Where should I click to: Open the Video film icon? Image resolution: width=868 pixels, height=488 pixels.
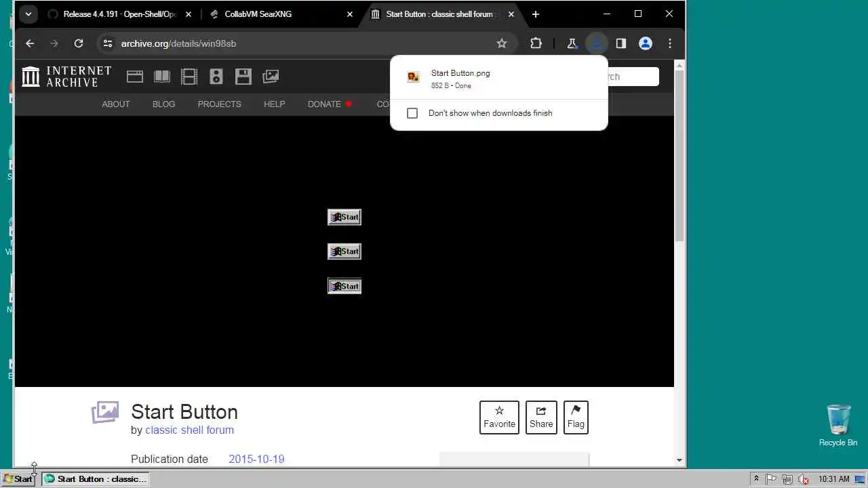[x=189, y=77]
